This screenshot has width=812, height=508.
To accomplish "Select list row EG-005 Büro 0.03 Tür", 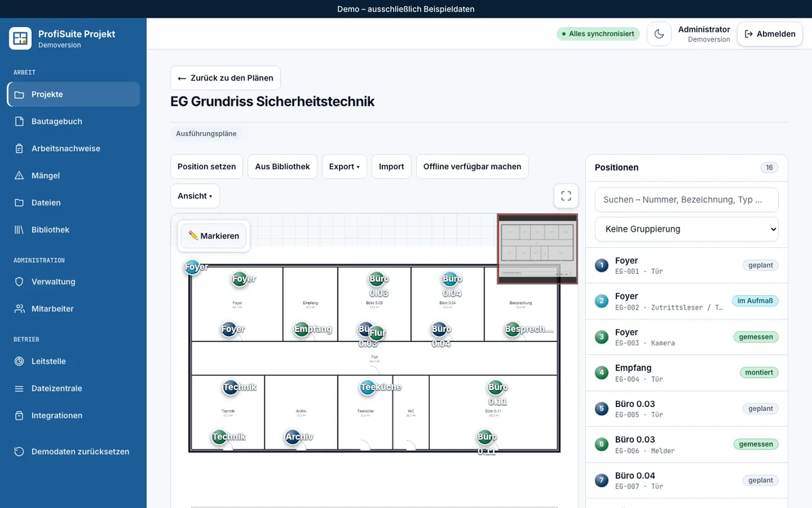I will coord(686,408).
